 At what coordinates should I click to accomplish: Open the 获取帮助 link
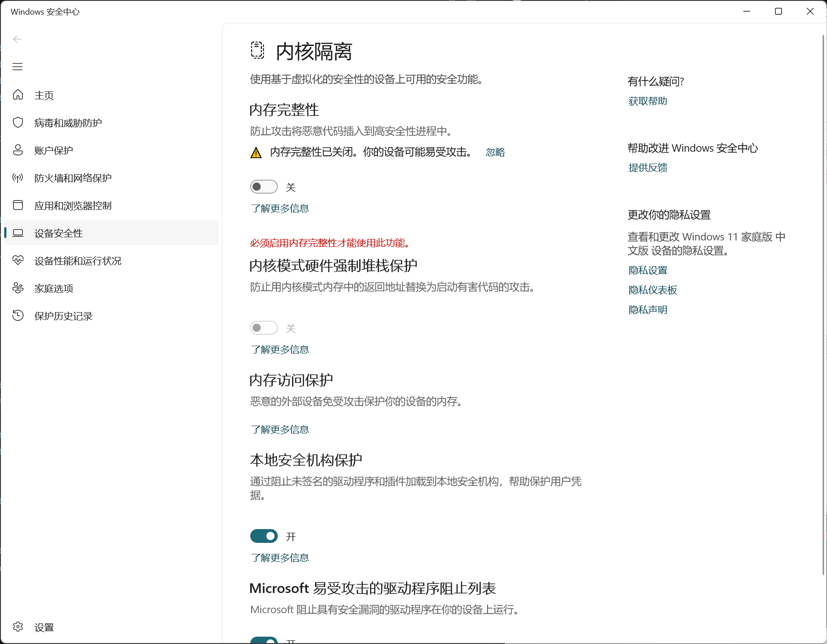pos(648,101)
